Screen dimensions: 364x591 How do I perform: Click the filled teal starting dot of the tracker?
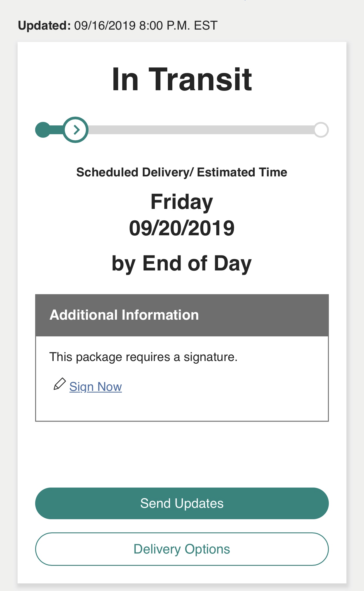(x=43, y=130)
